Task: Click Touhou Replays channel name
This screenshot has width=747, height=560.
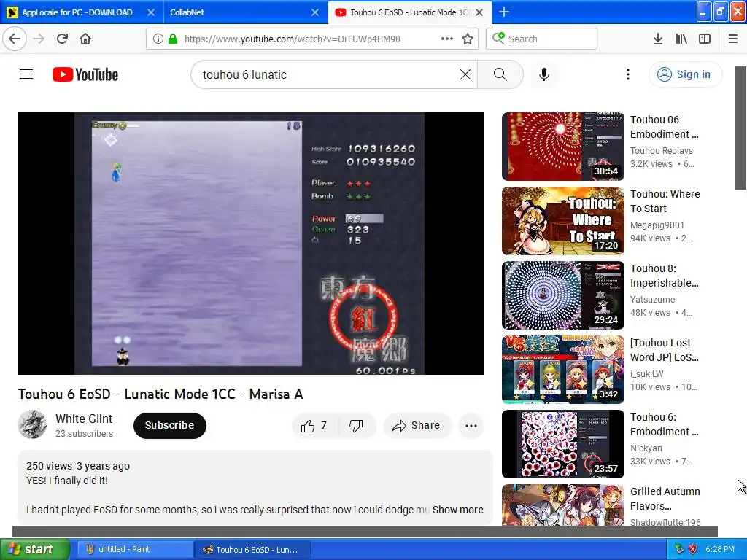Action: click(x=661, y=150)
